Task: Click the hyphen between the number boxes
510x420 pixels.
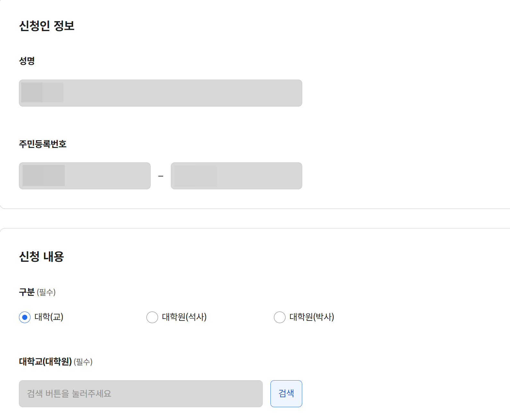Action: [x=161, y=176]
